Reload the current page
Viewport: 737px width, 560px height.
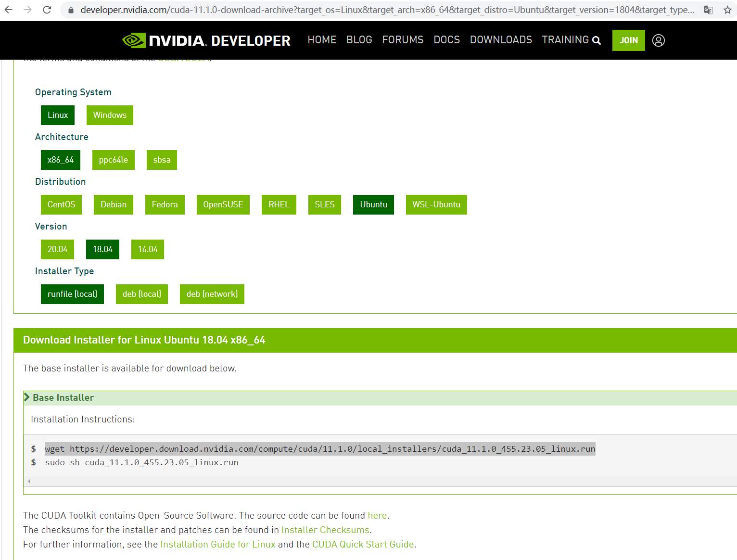[x=47, y=10]
